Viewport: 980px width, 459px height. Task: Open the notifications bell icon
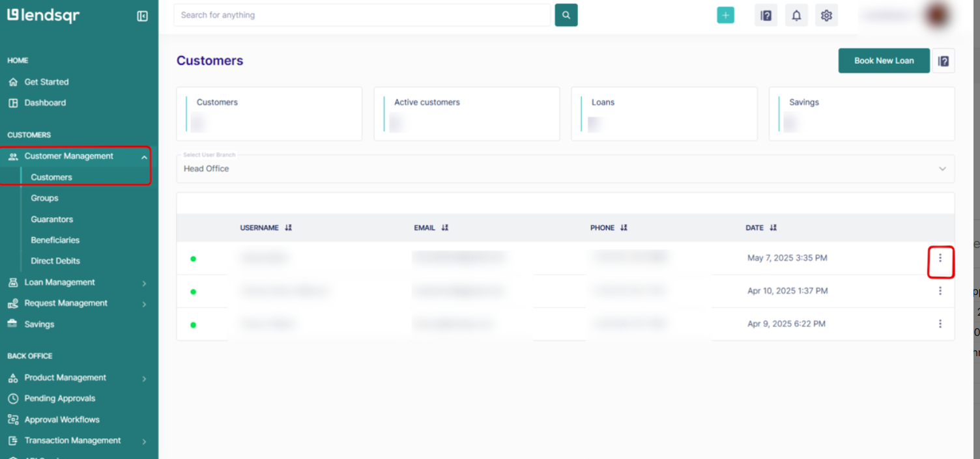click(796, 16)
